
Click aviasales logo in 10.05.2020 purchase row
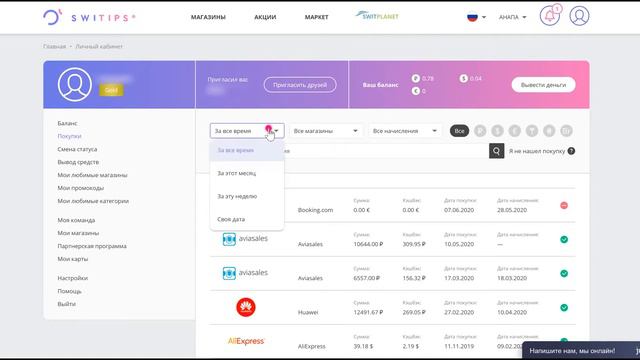[x=245, y=239]
